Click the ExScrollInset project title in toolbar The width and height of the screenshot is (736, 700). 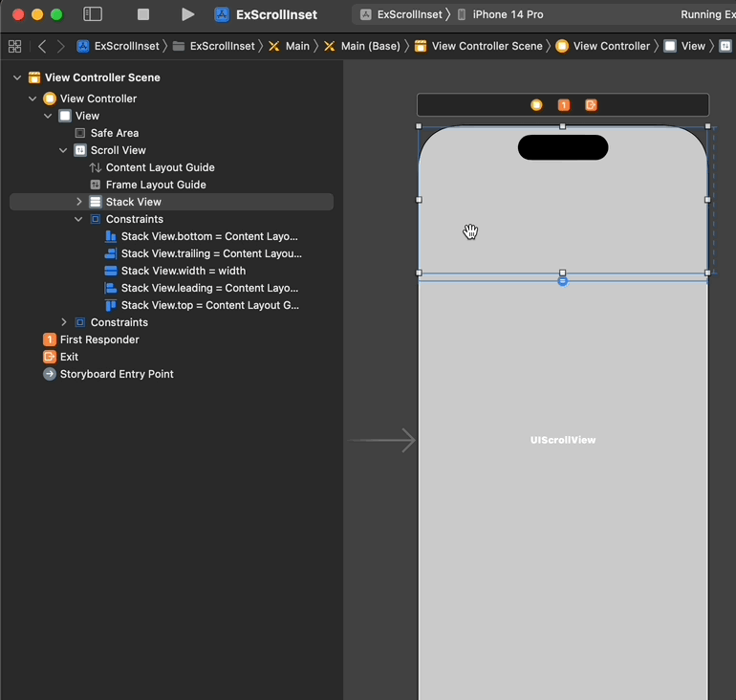coord(276,14)
